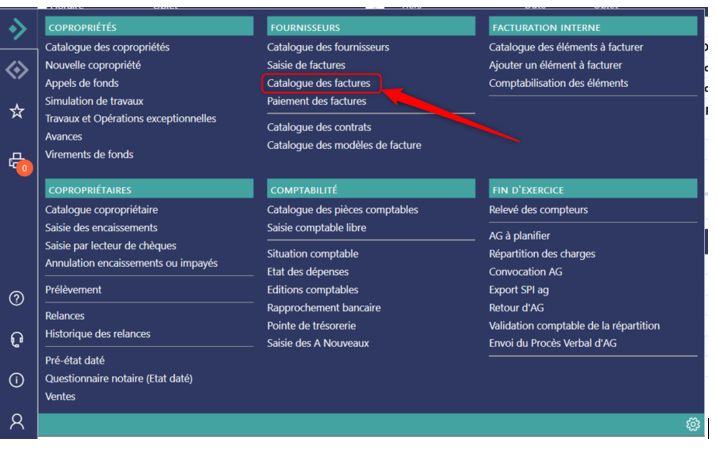717x460 pixels.
Task: Open the user profile icon
Action: pyautogui.click(x=17, y=422)
